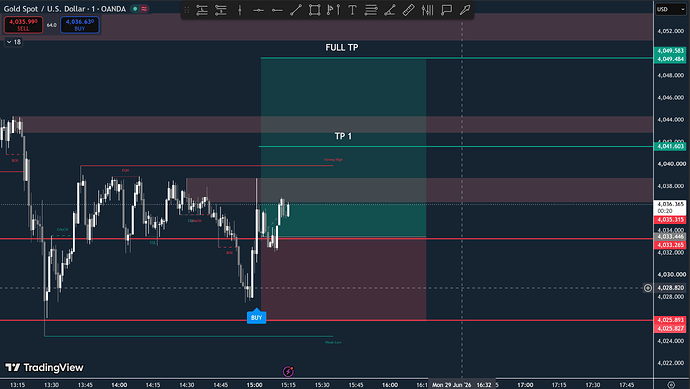This screenshot has width=690, height=389.
Task: Select the rectangle drawing tool
Action: (314, 10)
